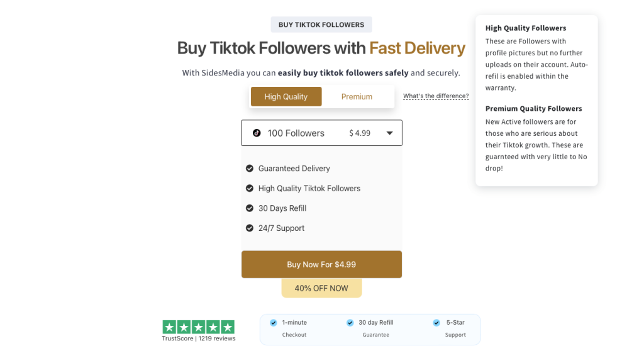Click the blue badge icon next to 1-minute Checkout
The image size is (644, 358).
[274, 323]
